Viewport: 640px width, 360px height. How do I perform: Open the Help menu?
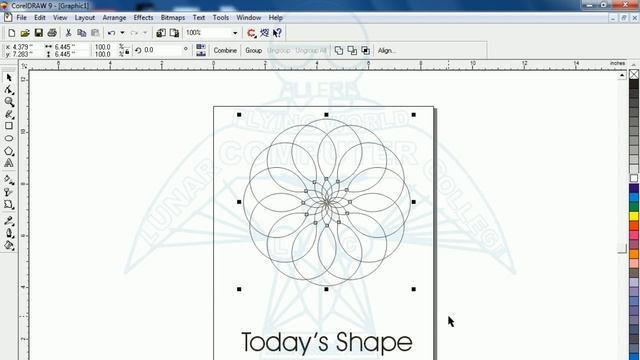pyautogui.click(x=276, y=18)
